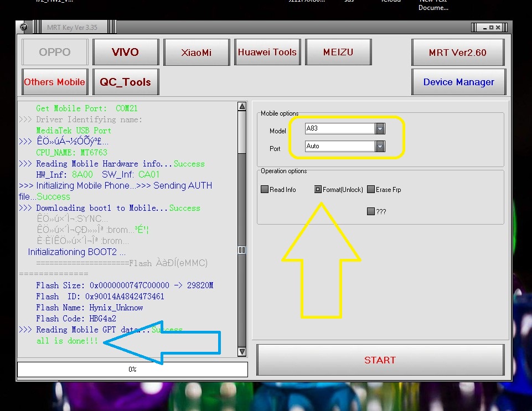Launch MRT Ver2.60
The image size is (532, 411).
pos(458,52)
